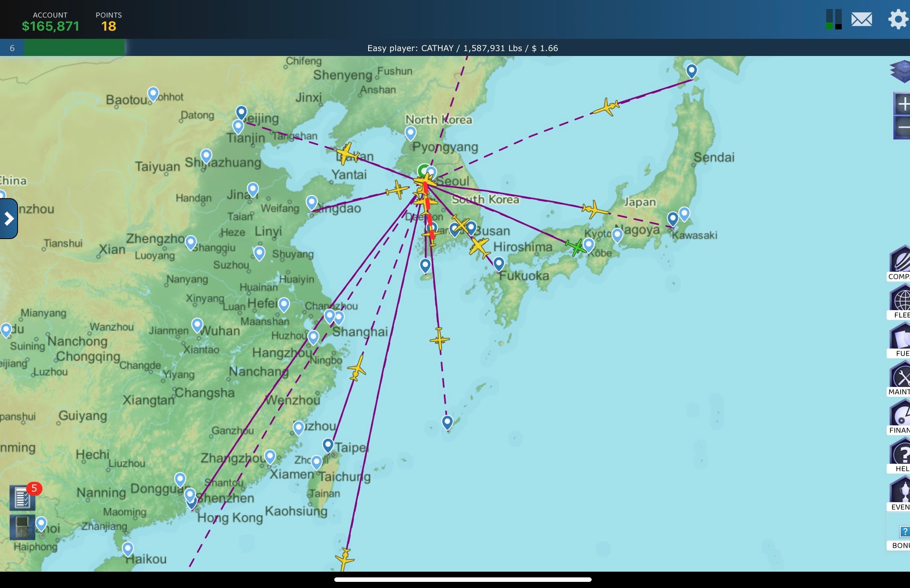Image resolution: width=910 pixels, height=588 pixels.
Task: Click the account balance $165,871
Action: (x=50, y=26)
